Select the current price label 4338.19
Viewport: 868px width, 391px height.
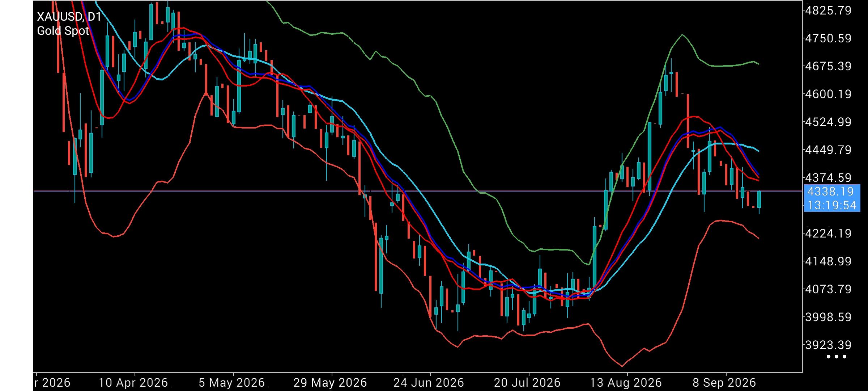(x=830, y=191)
